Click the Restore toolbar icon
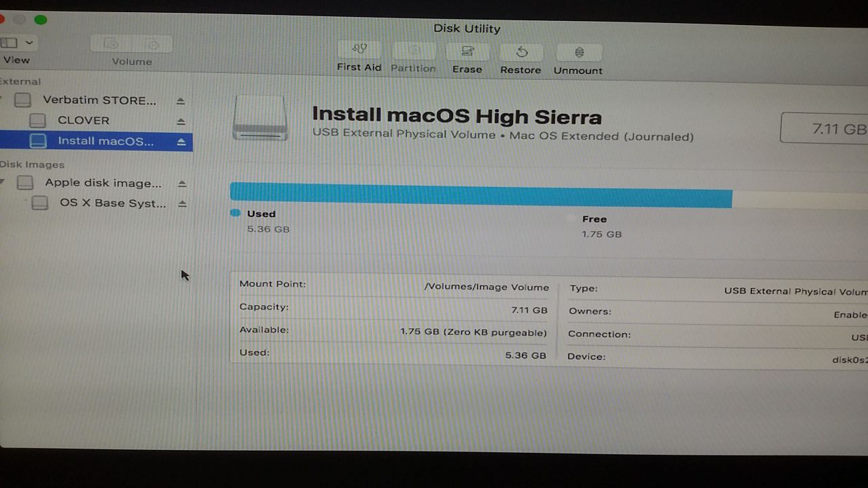Image resolution: width=868 pixels, height=488 pixels. 521,52
